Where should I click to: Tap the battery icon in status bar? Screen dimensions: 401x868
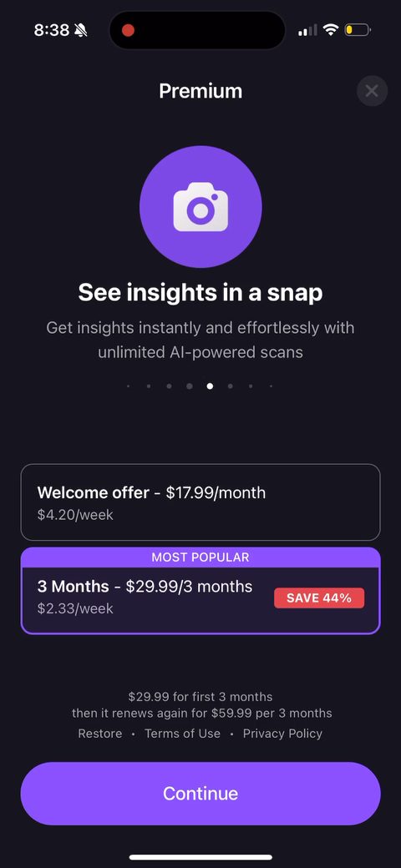click(x=358, y=30)
